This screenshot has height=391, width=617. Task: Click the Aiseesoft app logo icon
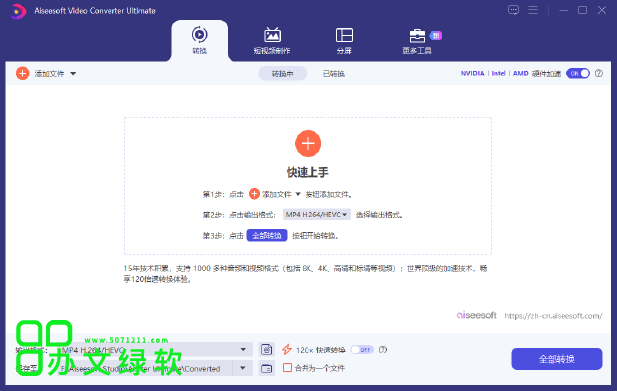point(17,11)
